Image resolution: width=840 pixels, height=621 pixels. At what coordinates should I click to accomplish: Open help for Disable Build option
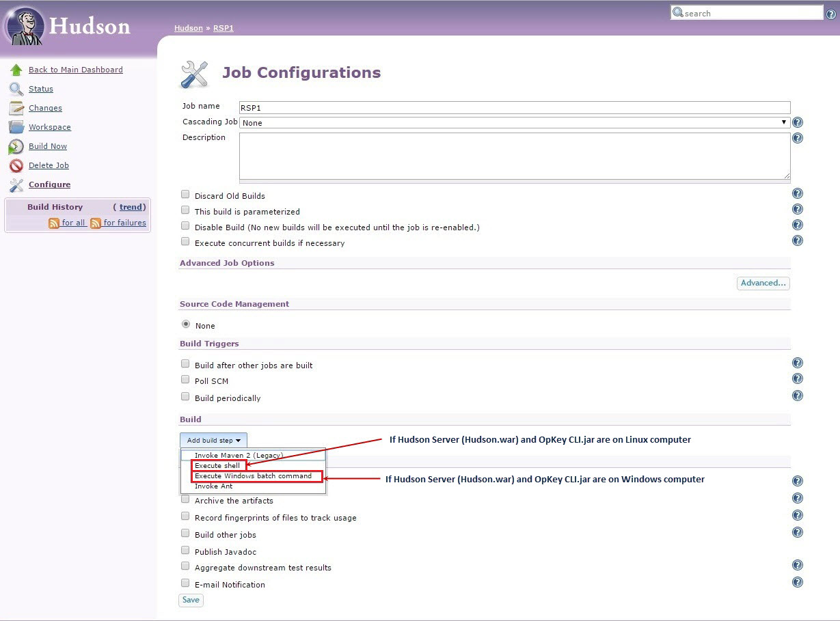[x=798, y=225]
